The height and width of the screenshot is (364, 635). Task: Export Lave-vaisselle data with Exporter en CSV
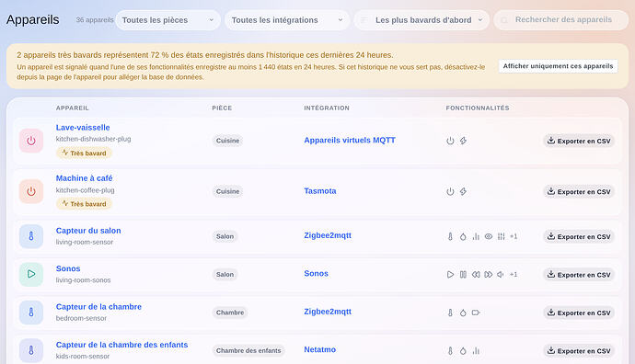pyautogui.click(x=579, y=141)
